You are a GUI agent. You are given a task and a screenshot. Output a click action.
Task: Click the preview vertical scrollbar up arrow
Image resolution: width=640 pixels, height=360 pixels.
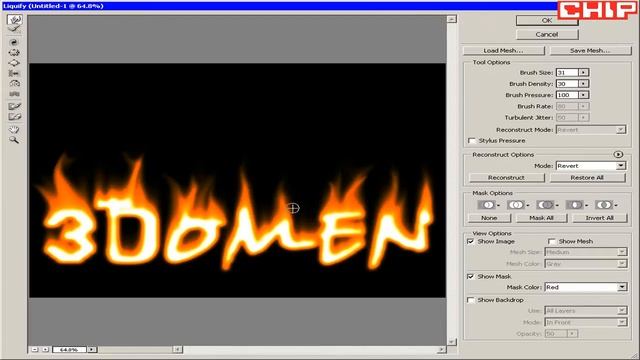(451, 19)
